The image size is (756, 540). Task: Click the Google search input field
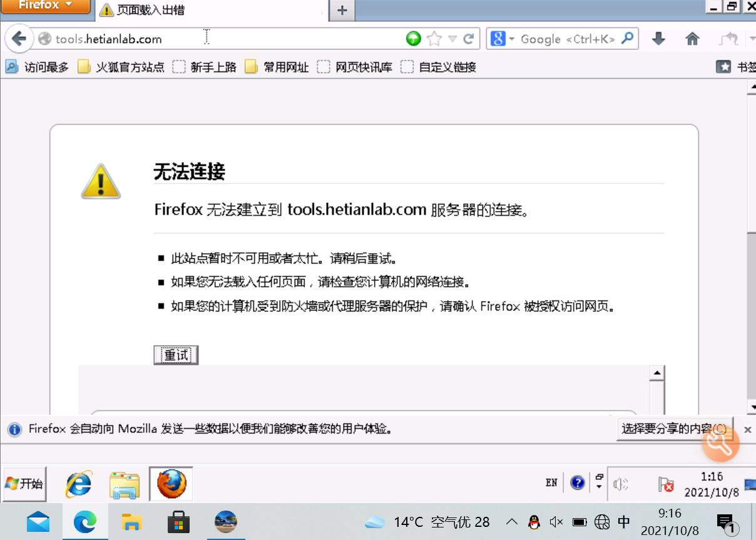click(x=568, y=39)
